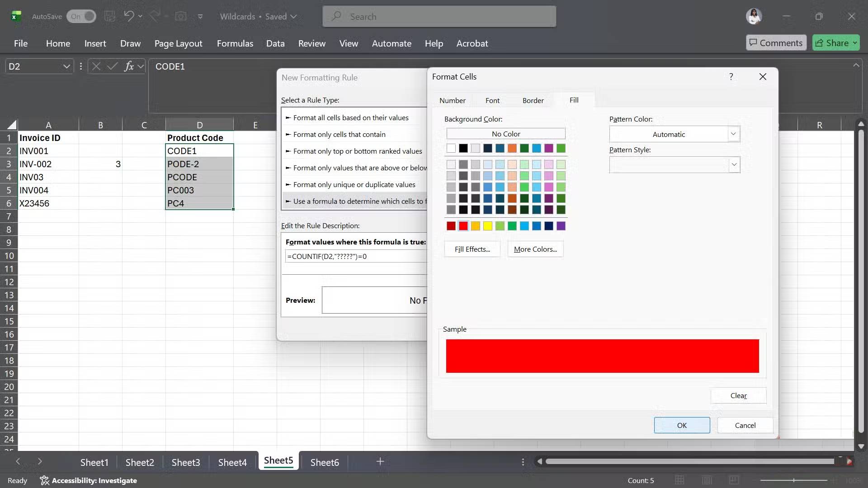Select the Format only unique or duplicate values rule

click(354, 184)
